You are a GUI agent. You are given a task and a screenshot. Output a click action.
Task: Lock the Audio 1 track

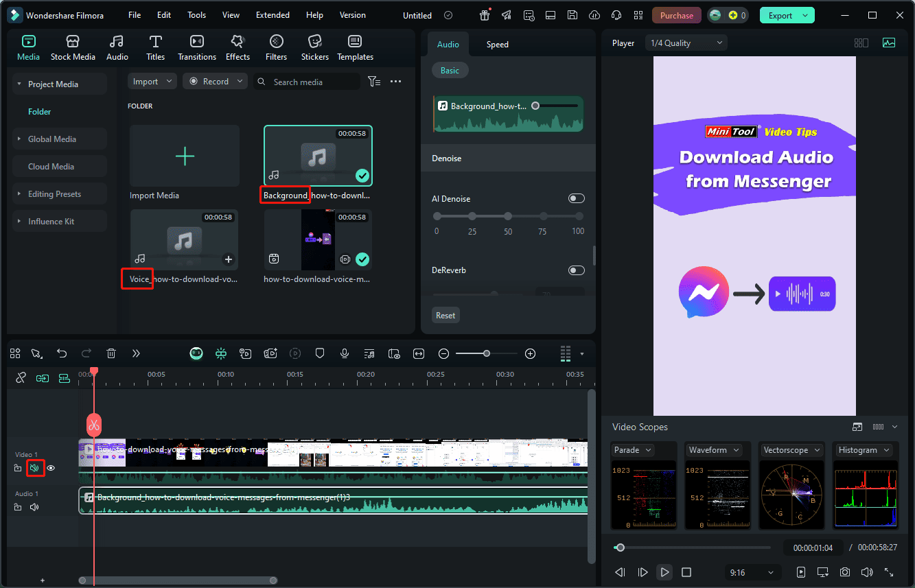[x=18, y=507]
